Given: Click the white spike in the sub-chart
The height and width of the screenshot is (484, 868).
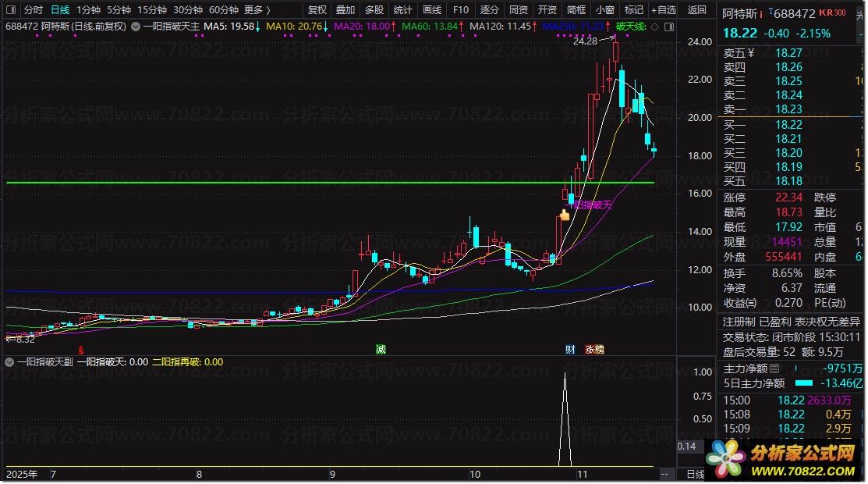Looking at the screenshot, I should tap(565, 419).
